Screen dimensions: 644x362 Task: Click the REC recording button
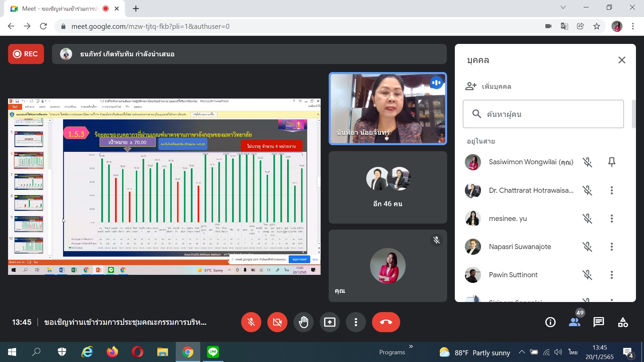pyautogui.click(x=26, y=54)
